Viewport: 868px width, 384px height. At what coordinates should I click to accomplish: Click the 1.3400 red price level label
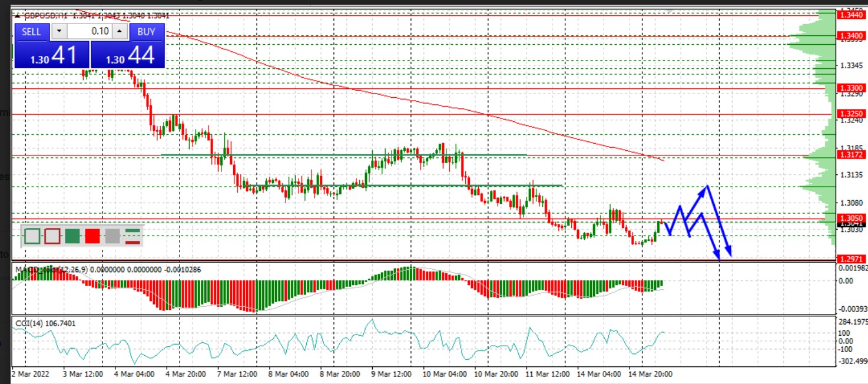point(851,37)
